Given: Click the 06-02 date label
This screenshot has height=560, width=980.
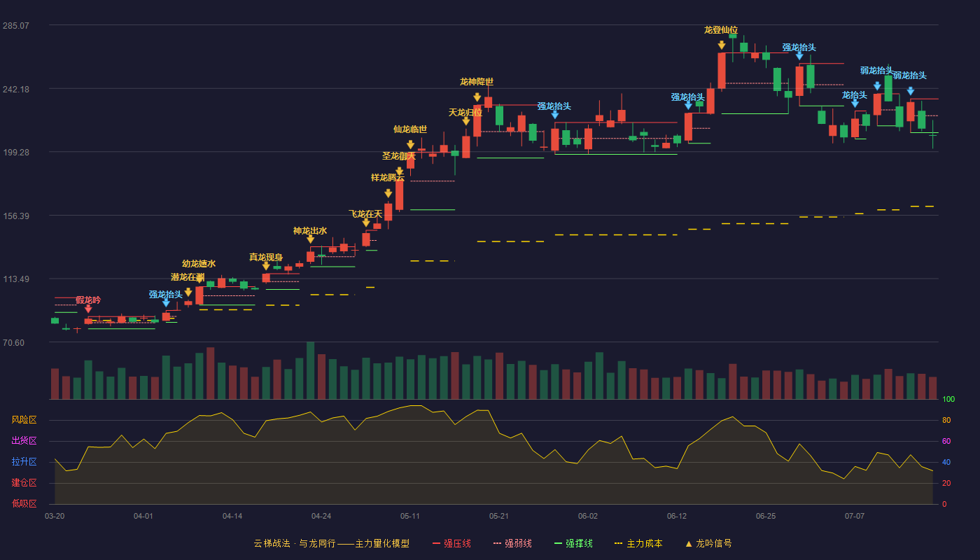Looking at the screenshot, I should click(588, 516).
